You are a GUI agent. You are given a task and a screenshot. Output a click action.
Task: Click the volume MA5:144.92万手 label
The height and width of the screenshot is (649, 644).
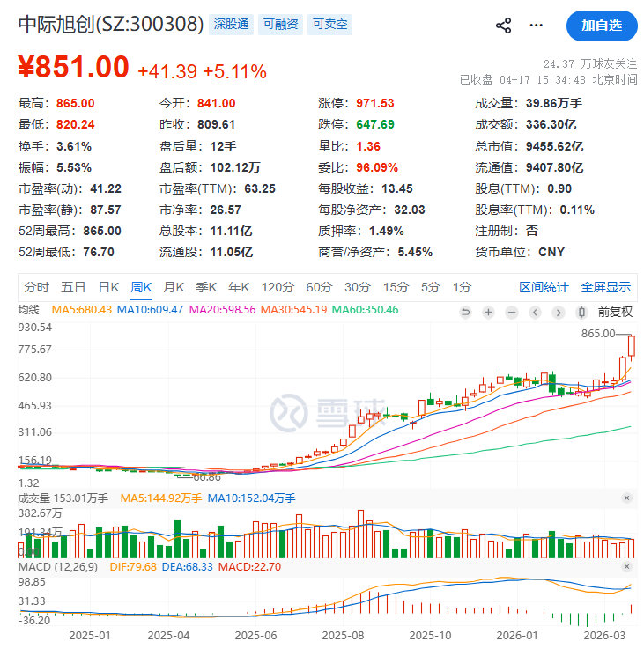(161, 498)
